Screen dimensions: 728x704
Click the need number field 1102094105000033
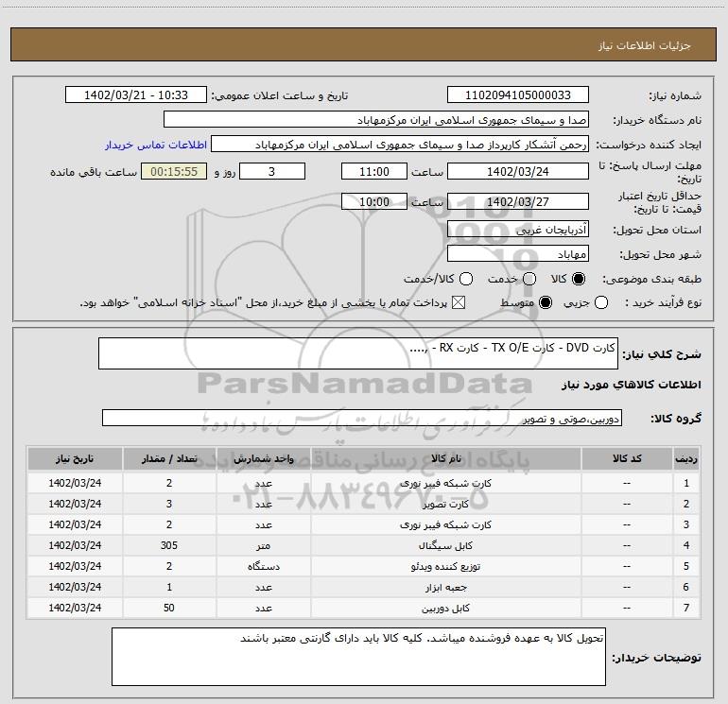click(518, 95)
